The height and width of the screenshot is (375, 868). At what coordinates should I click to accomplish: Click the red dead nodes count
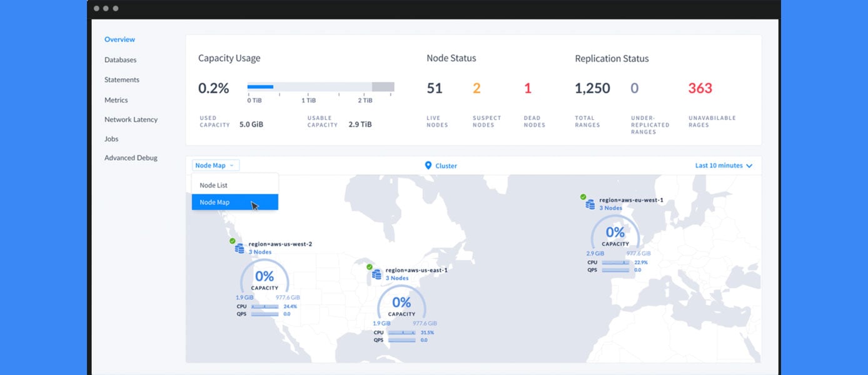click(527, 89)
